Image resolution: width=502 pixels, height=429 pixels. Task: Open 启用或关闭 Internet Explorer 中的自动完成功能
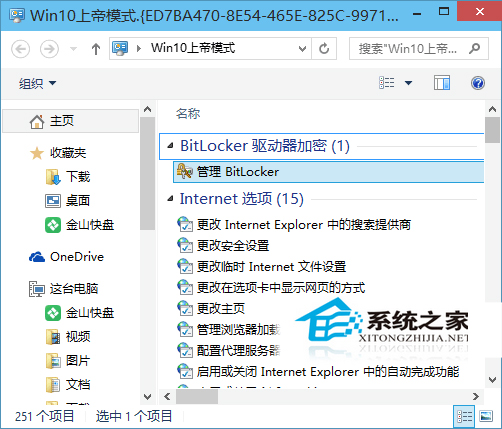point(328,371)
